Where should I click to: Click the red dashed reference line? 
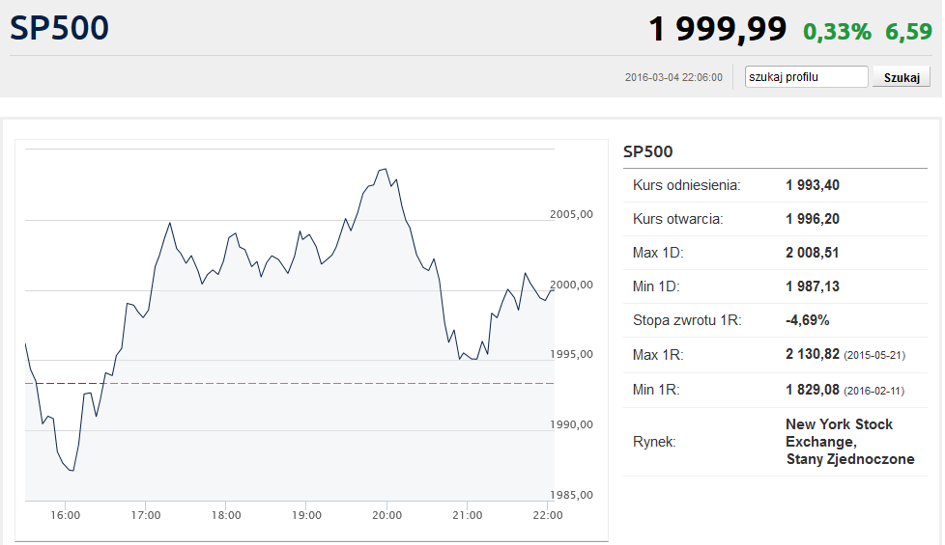click(289, 383)
